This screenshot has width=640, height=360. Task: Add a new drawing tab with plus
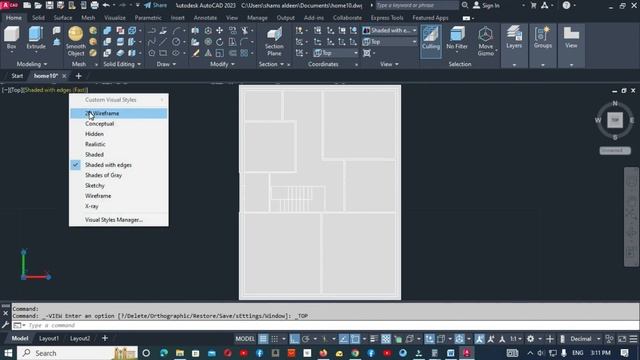point(78,76)
